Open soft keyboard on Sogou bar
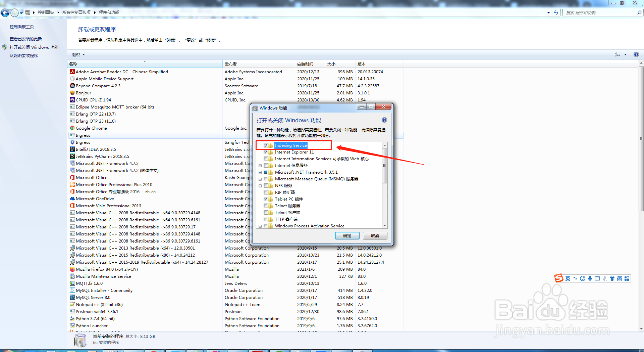Image resolution: width=644 pixels, height=352 pixels. (597, 278)
